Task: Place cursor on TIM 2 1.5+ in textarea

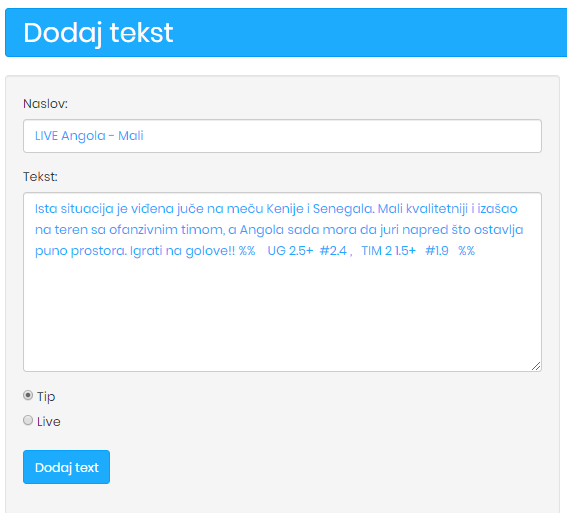Action: (389, 251)
